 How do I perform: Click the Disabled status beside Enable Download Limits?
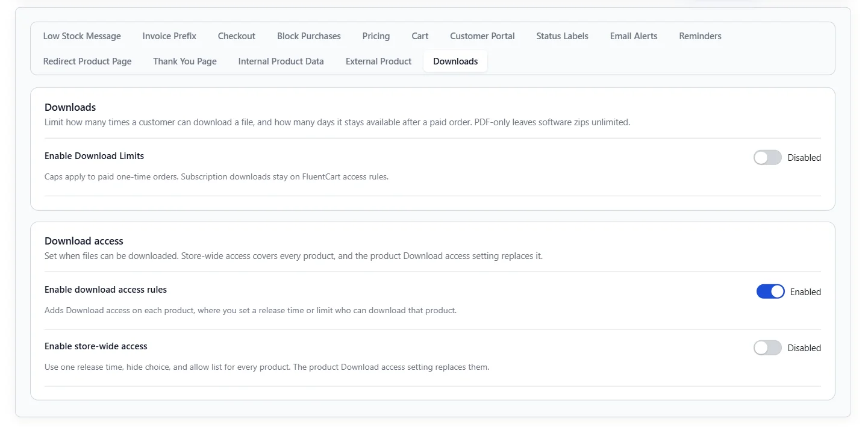804,158
